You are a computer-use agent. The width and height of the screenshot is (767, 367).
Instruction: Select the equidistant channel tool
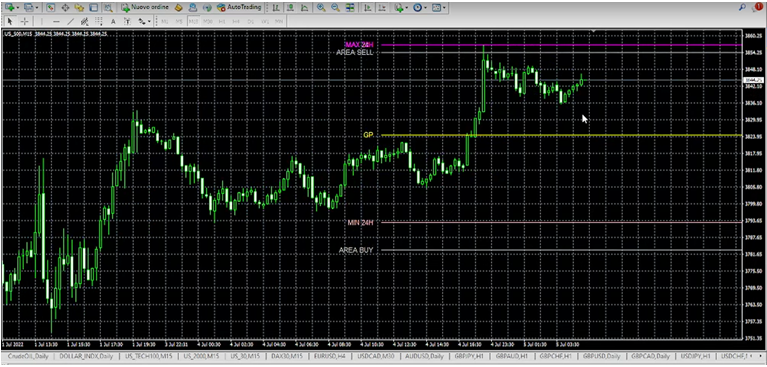click(x=85, y=21)
